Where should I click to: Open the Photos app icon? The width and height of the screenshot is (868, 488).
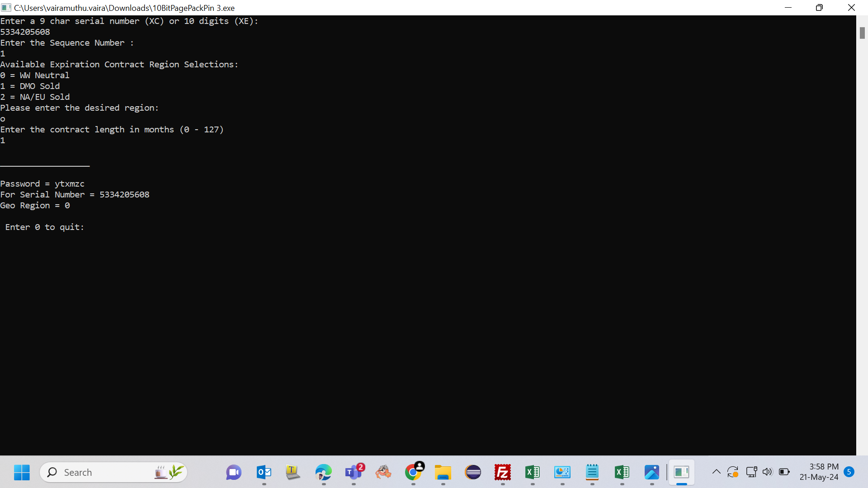tap(652, 473)
